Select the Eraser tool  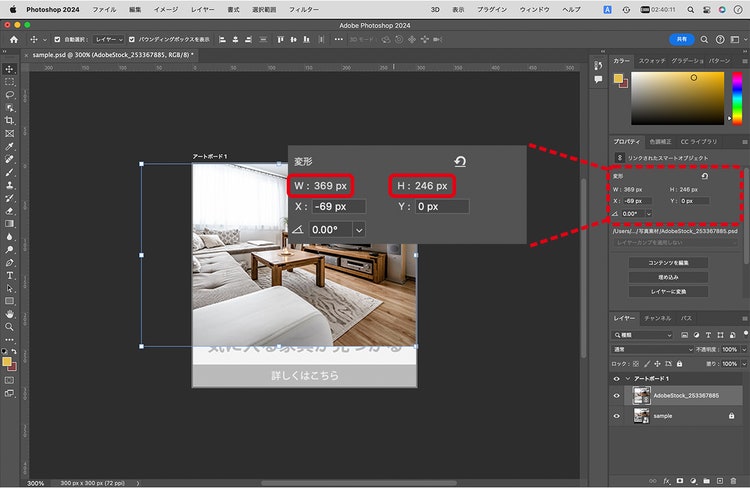(x=10, y=211)
